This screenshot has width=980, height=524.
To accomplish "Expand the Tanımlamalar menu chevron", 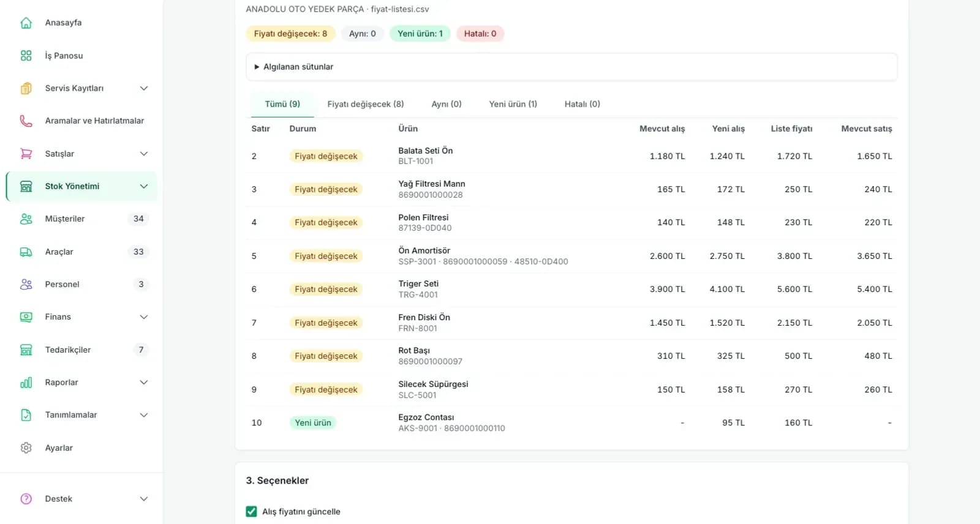I will click(x=144, y=415).
